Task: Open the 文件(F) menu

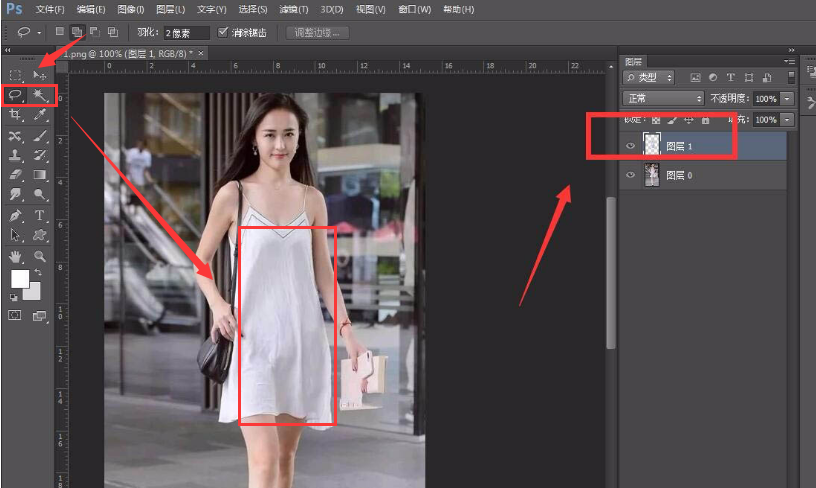Action: point(50,9)
